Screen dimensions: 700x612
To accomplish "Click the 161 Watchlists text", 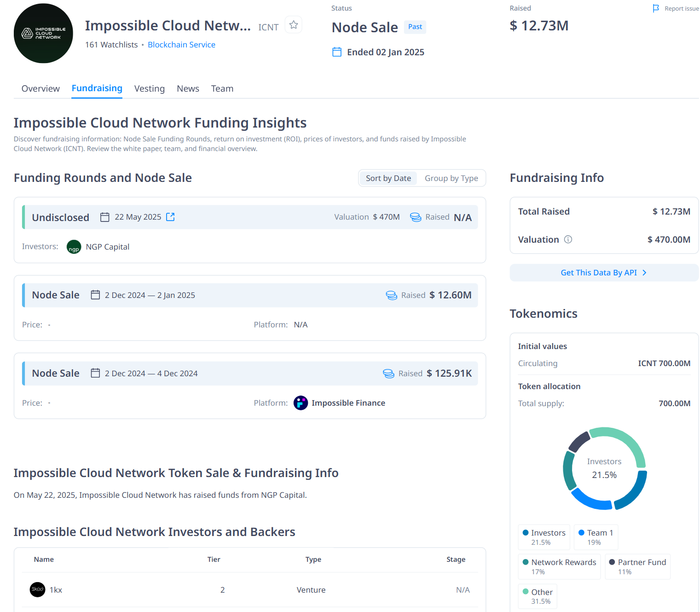I will coord(111,45).
